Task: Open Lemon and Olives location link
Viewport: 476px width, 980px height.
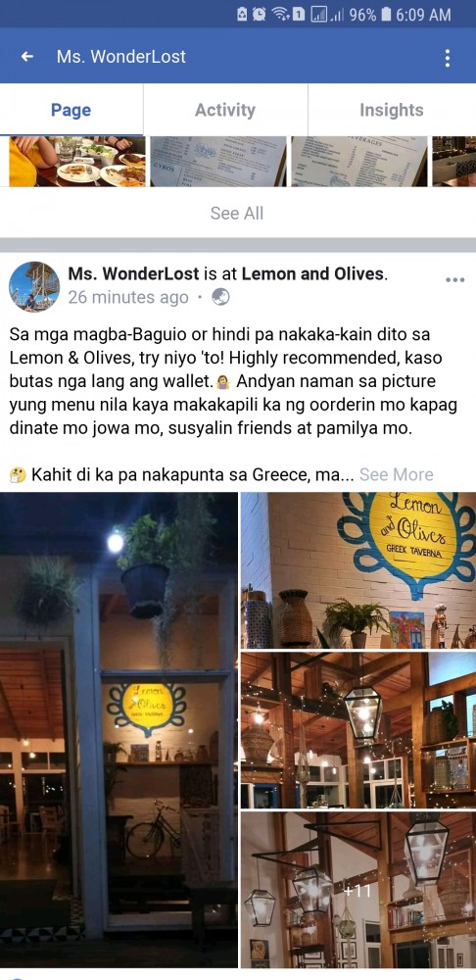Action: click(x=312, y=273)
